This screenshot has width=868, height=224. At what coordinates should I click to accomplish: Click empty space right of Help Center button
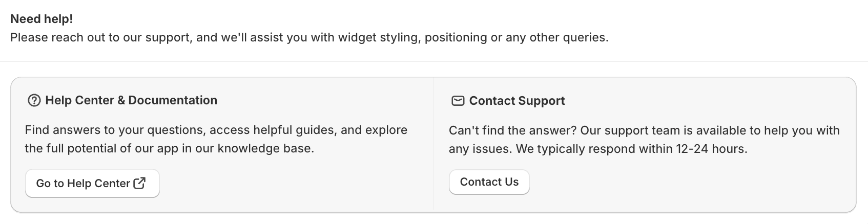pos(282,183)
